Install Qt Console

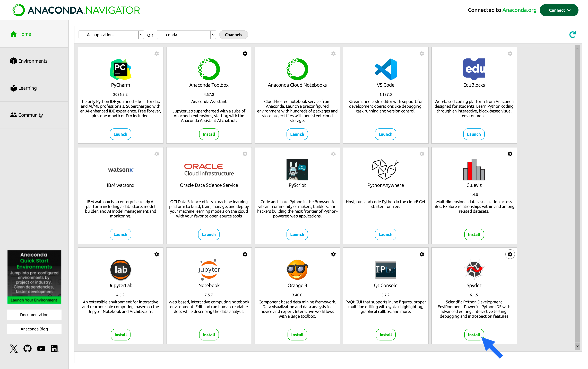click(x=386, y=335)
